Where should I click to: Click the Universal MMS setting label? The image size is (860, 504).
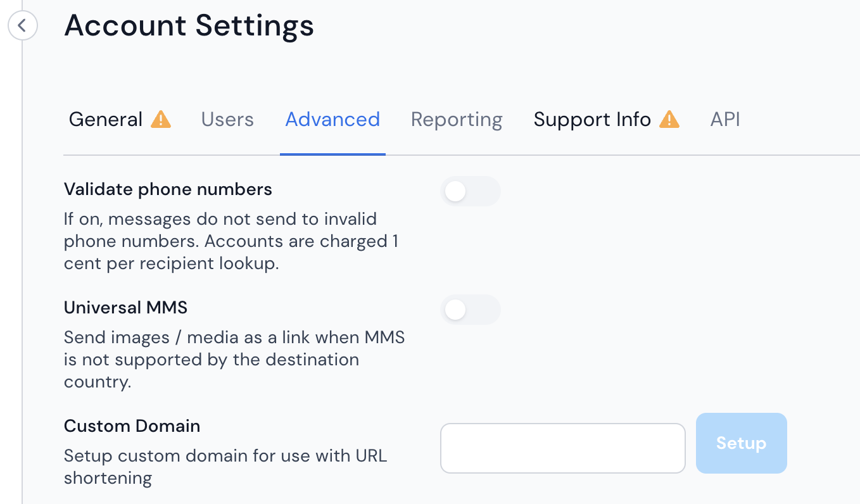126,308
